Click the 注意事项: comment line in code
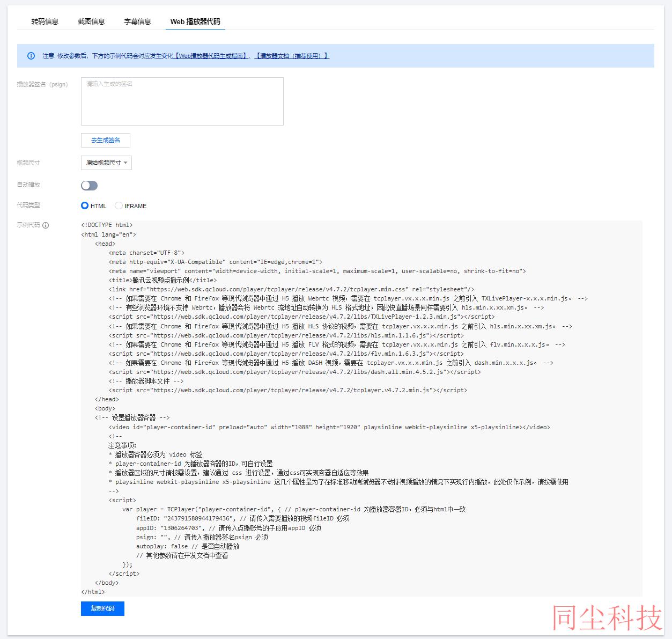The width and height of the screenshot is (672, 639). [122, 445]
